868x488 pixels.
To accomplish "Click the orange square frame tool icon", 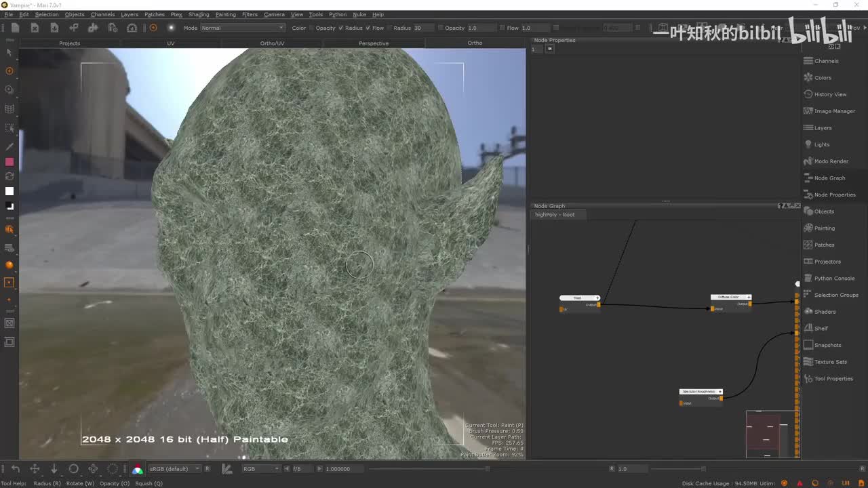I will tap(9, 282).
